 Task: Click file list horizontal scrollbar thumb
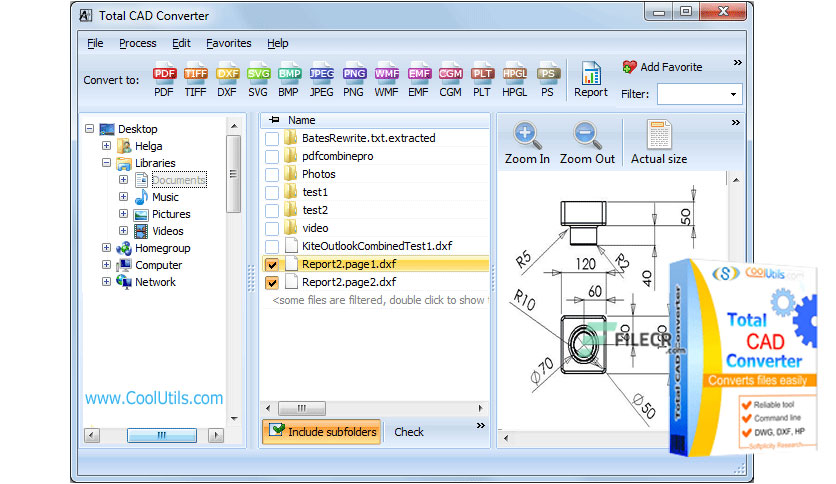tap(302, 408)
